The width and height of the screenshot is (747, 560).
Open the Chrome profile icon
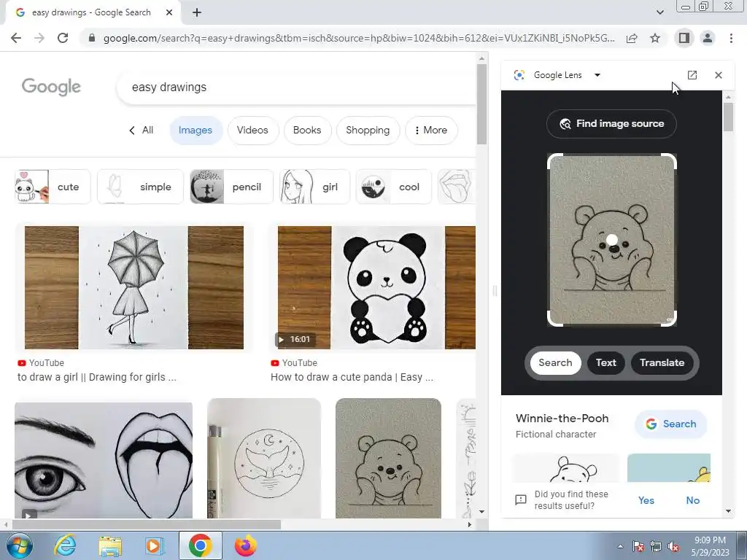(708, 38)
